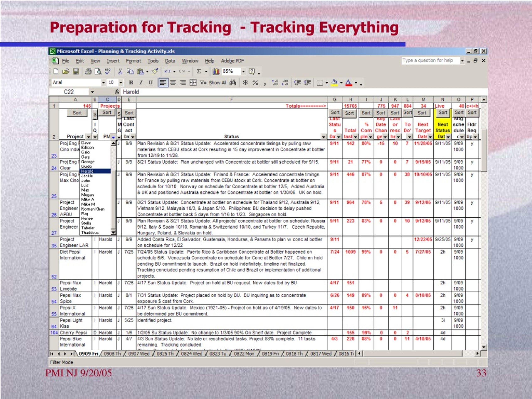The image size is (532, 399).
Task: Click the Copy icon
Action: click(x=130, y=71)
